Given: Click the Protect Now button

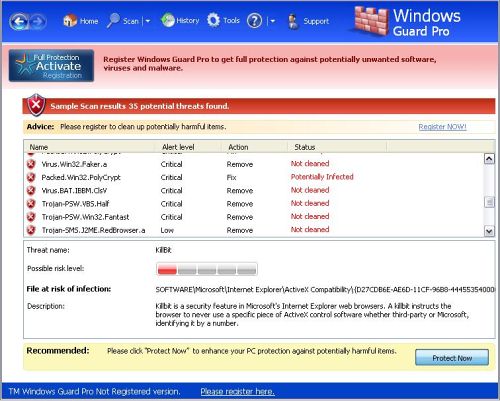Looking at the screenshot, I should coord(452,358).
